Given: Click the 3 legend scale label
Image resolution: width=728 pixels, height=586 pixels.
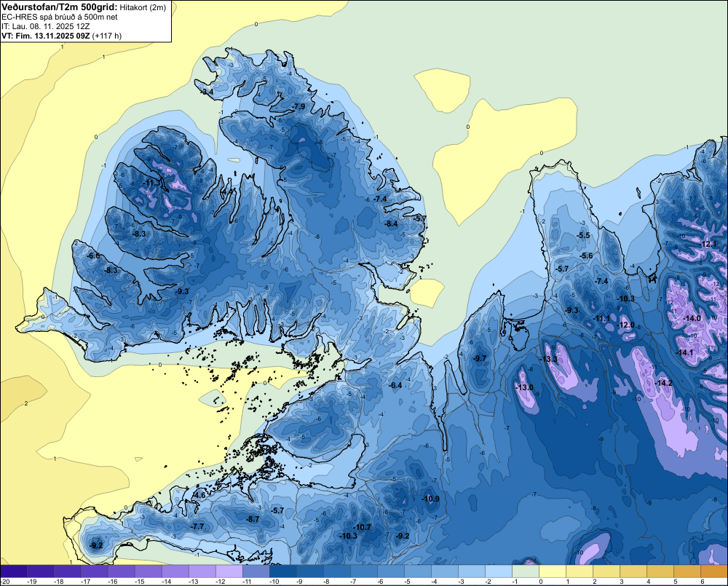Looking at the screenshot, I should (622, 582).
